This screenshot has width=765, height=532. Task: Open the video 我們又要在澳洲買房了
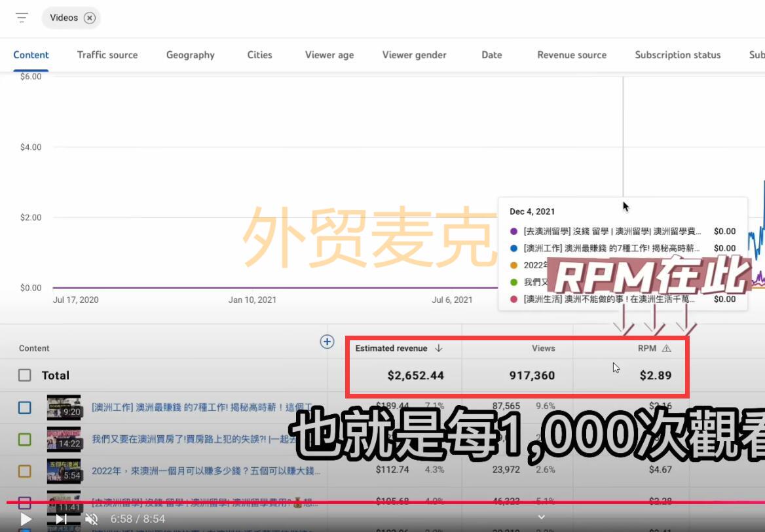[195, 439]
